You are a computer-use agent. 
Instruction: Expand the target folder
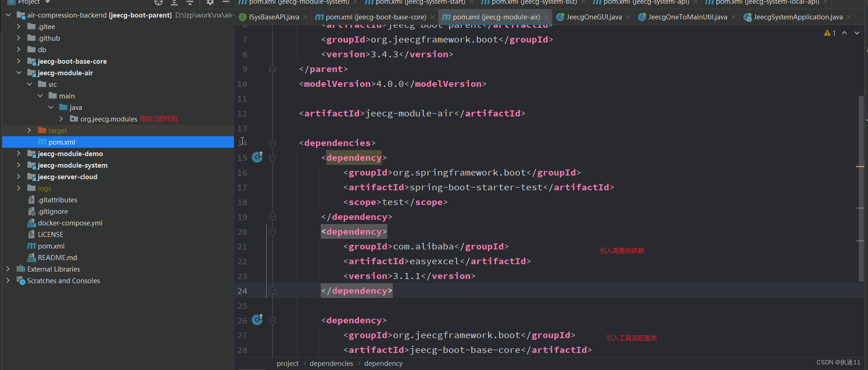tap(30, 130)
